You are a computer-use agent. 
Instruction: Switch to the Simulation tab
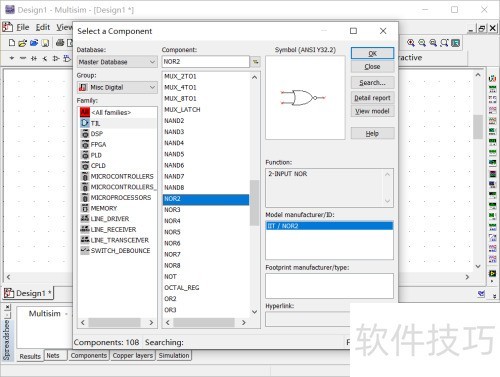point(174,356)
